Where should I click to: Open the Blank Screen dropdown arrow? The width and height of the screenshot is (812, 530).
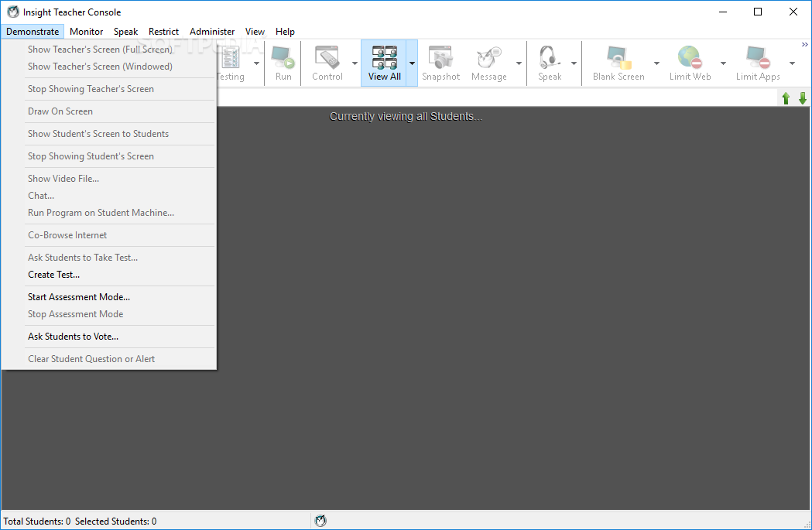click(656, 63)
